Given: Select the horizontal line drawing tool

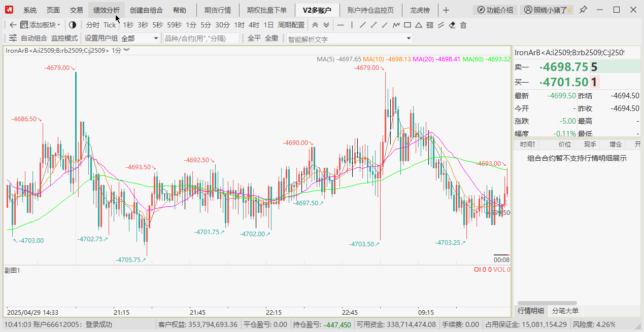Looking at the screenshot, I should point(340,25).
